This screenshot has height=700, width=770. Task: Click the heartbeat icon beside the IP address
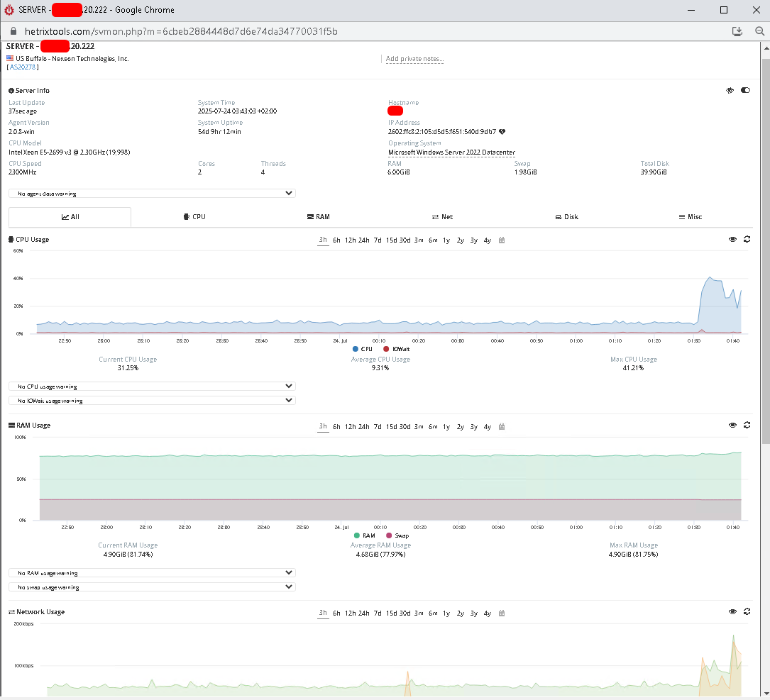click(x=502, y=131)
